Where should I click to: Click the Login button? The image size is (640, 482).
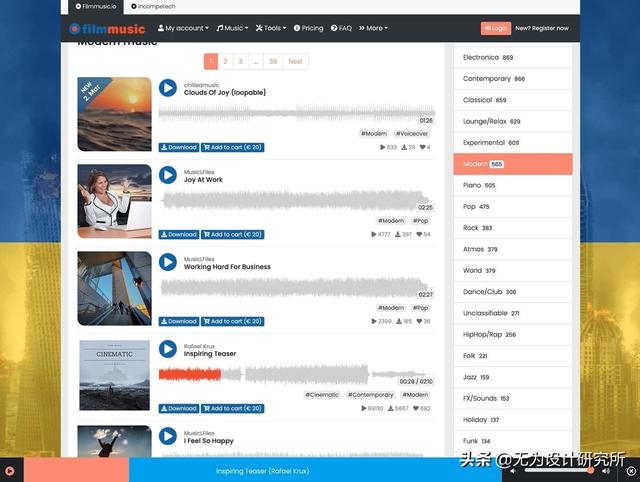pyautogui.click(x=496, y=28)
